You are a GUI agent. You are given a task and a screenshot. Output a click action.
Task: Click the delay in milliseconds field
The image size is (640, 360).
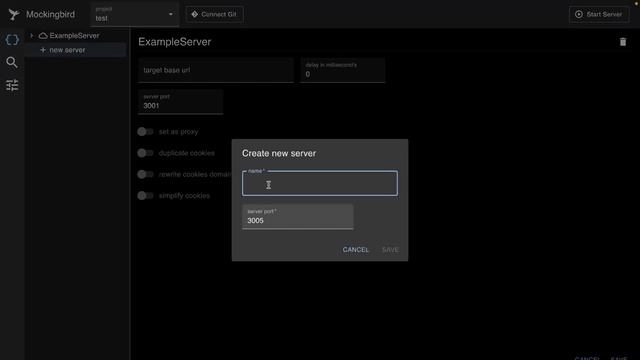click(x=342, y=70)
